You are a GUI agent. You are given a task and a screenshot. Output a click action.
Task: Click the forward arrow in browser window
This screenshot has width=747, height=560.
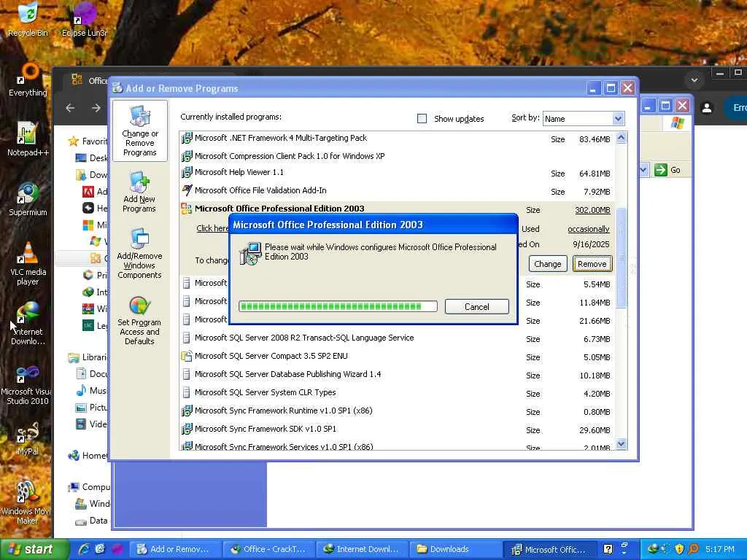pos(96,108)
